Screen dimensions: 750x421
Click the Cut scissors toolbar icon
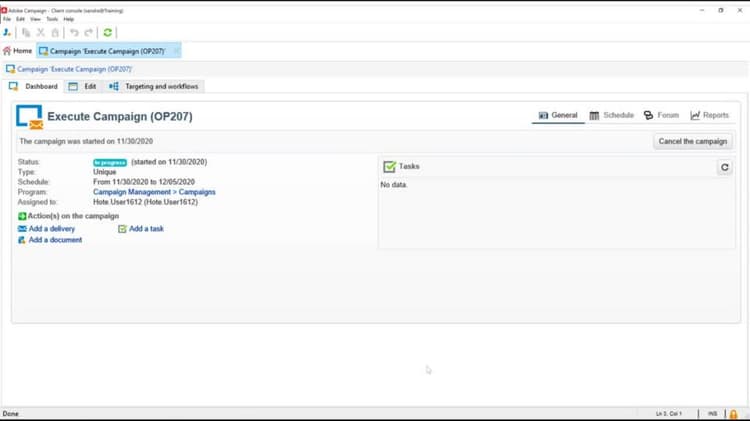pos(41,33)
